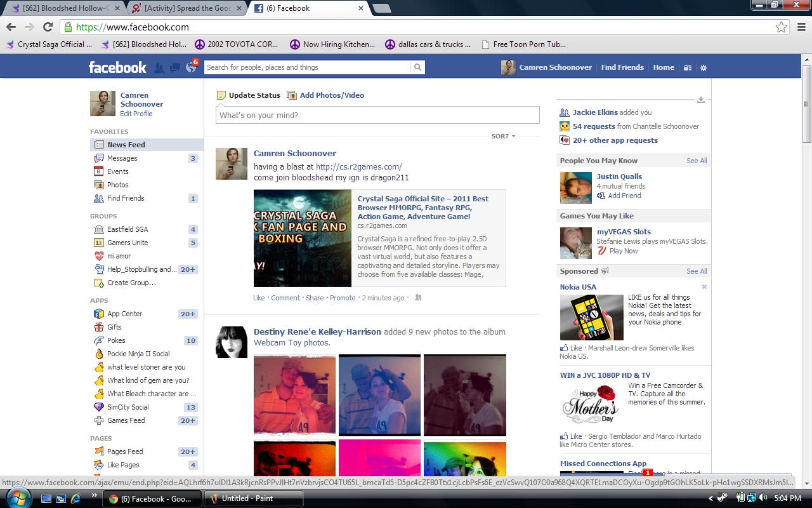Screen dimensions: 812x508
Task: Click Add Friend for Justin Qualls
Action: tap(624, 196)
